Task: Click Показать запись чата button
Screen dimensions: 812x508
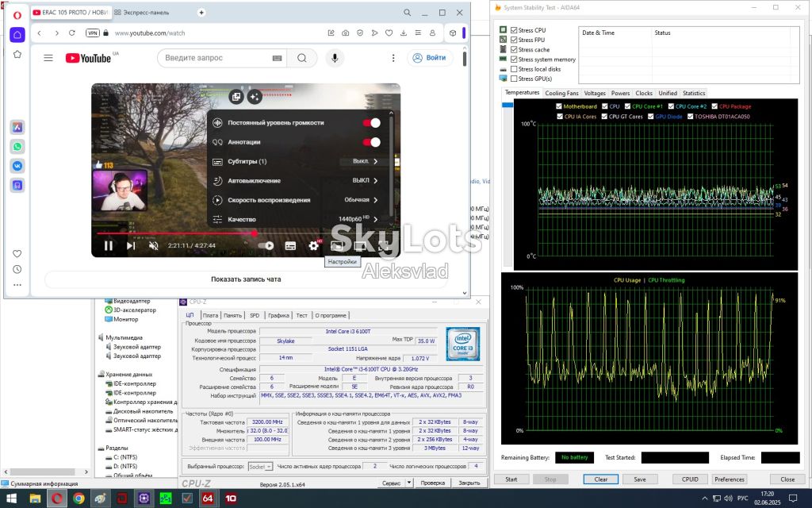Action: (246, 279)
